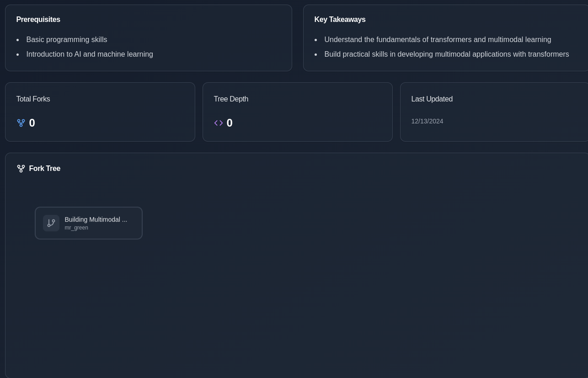588x378 pixels.
Task: Select the Building Multimodal tree node
Action: click(89, 223)
